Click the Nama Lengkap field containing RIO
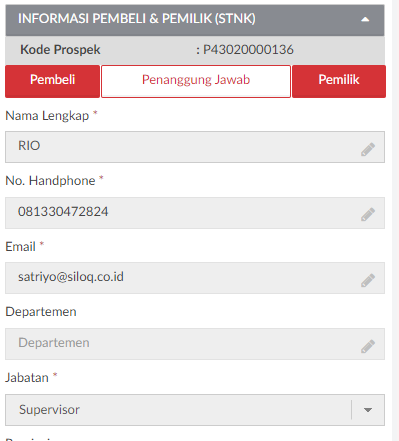This screenshot has width=399, height=441. [195, 147]
